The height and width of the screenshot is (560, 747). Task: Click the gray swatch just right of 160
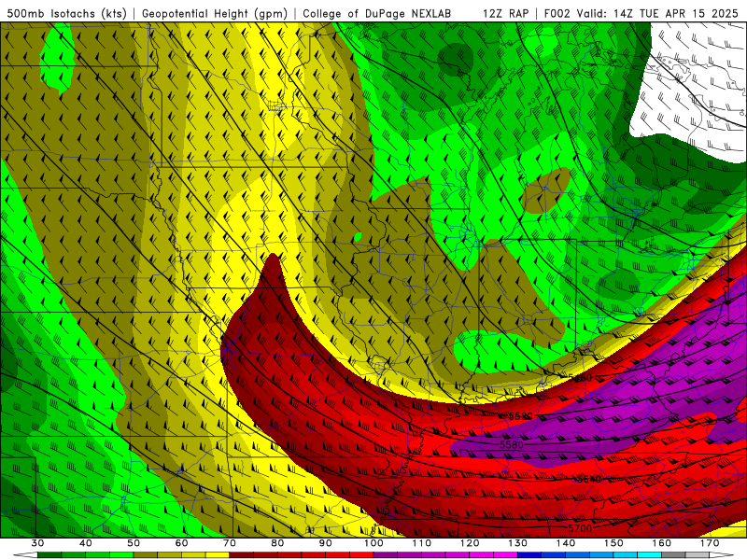point(673,555)
